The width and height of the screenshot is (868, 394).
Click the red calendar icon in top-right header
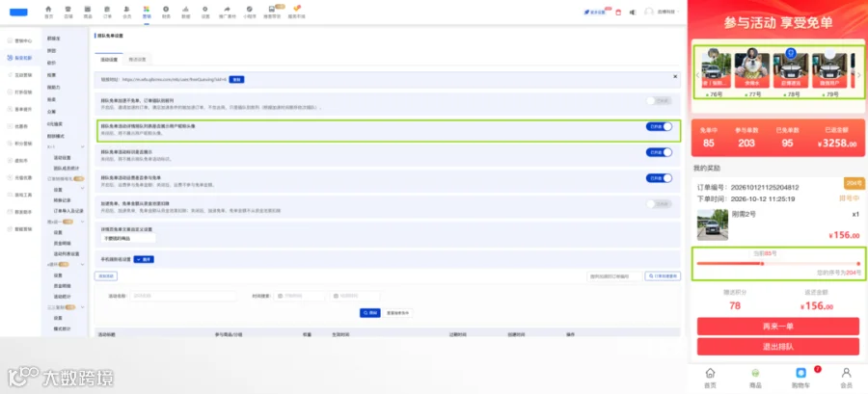tap(619, 12)
